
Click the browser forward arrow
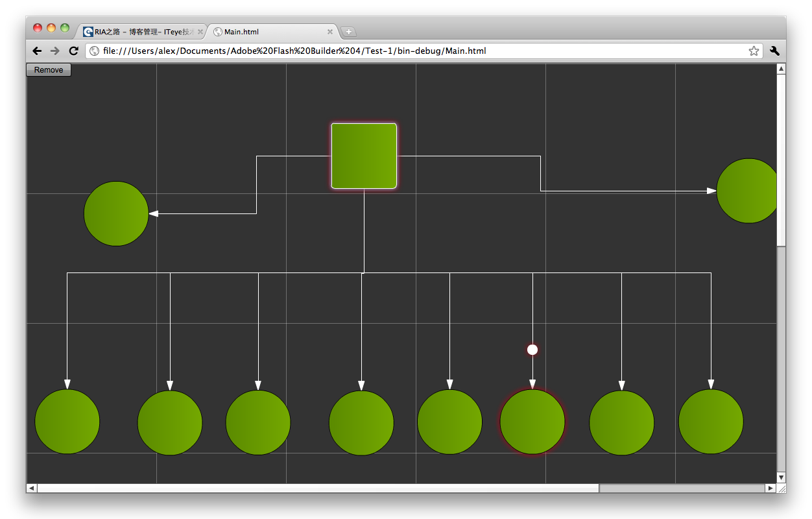(55, 51)
